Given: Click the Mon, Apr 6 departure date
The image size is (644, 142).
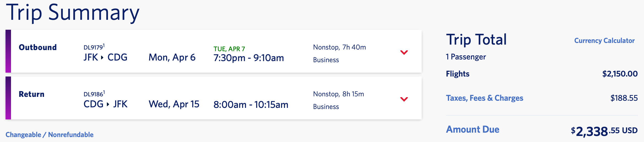Looking at the screenshot, I should 172,57.
